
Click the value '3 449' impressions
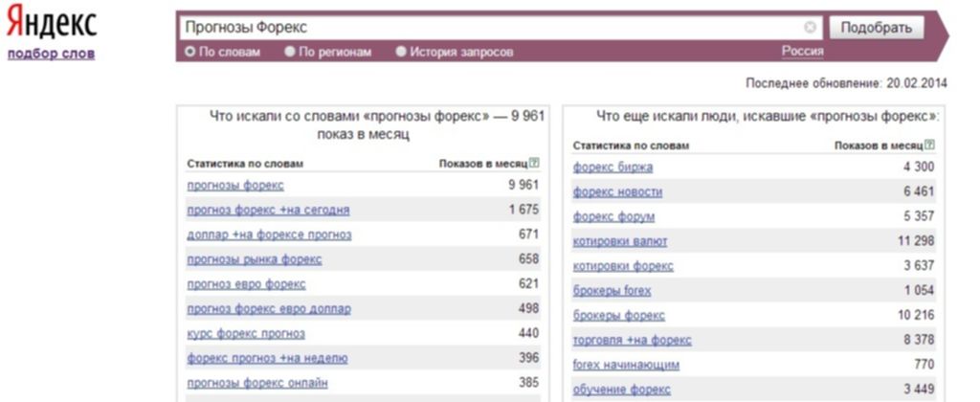[919, 390]
